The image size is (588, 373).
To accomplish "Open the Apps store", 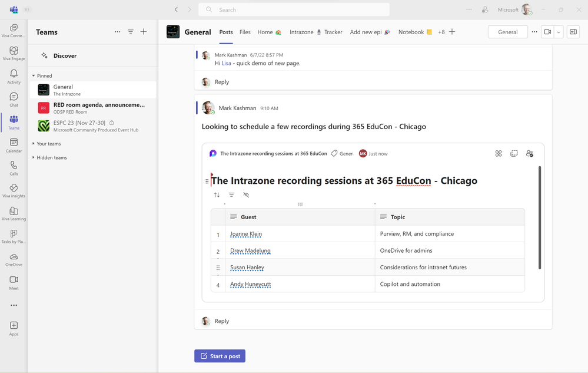I will coord(14,328).
